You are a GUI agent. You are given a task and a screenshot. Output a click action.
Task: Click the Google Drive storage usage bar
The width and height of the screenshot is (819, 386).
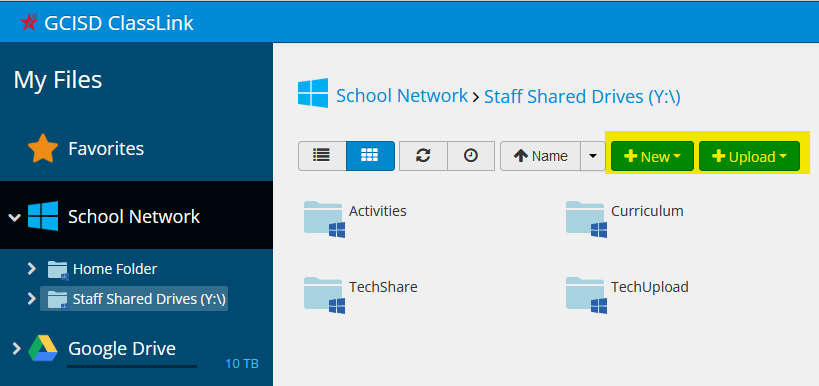tap(132, 366)
